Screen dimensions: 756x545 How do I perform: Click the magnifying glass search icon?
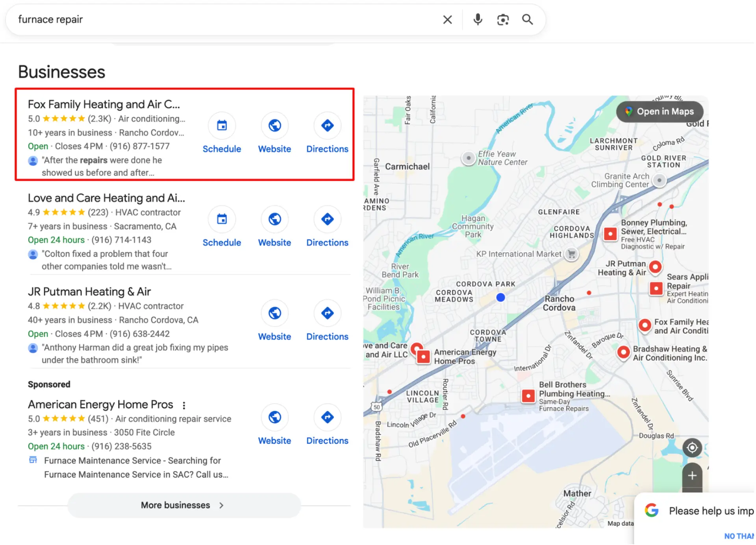click(x=528, y=20)
